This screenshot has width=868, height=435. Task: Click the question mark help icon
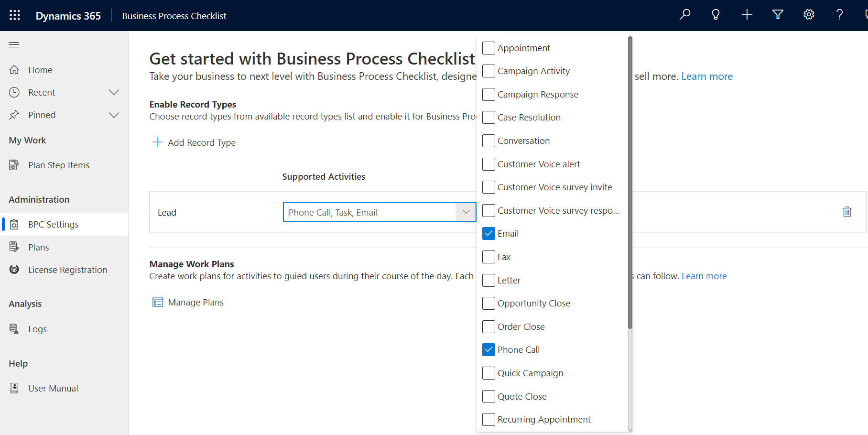point(839,15)
